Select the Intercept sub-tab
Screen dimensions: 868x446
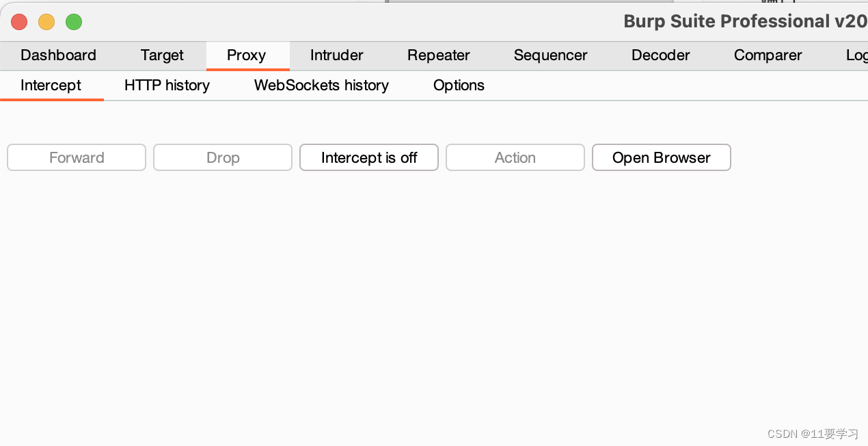point(51,86)
